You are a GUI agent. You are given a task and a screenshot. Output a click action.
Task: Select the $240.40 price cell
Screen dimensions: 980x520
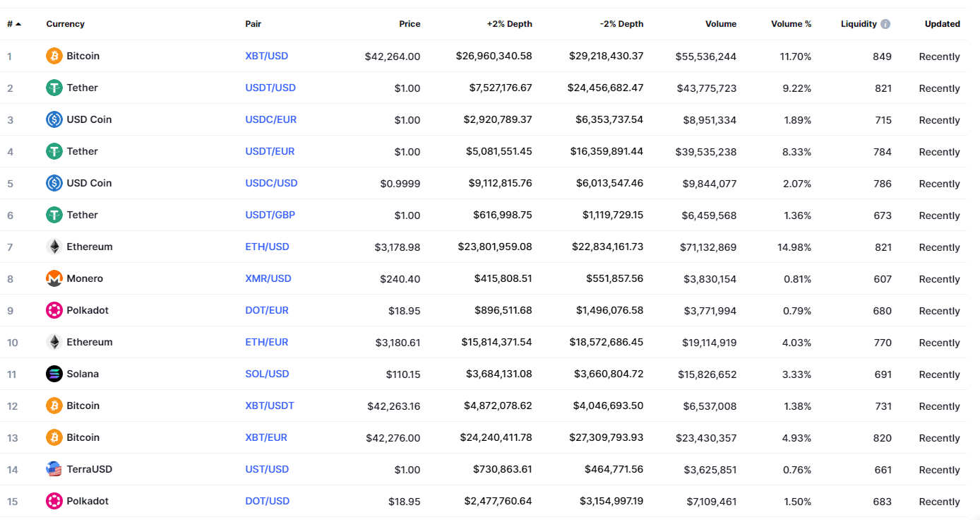(401, 279)
